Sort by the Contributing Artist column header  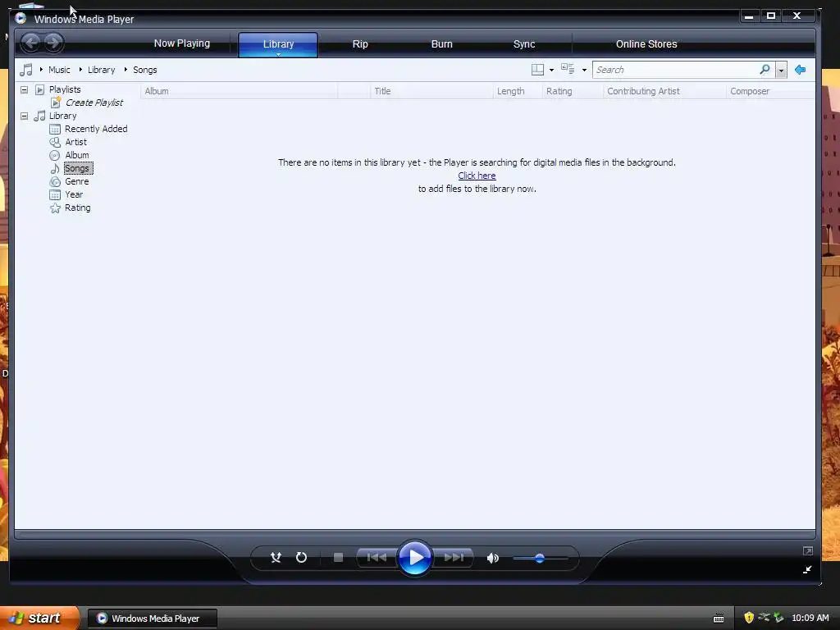pos(664,91)
